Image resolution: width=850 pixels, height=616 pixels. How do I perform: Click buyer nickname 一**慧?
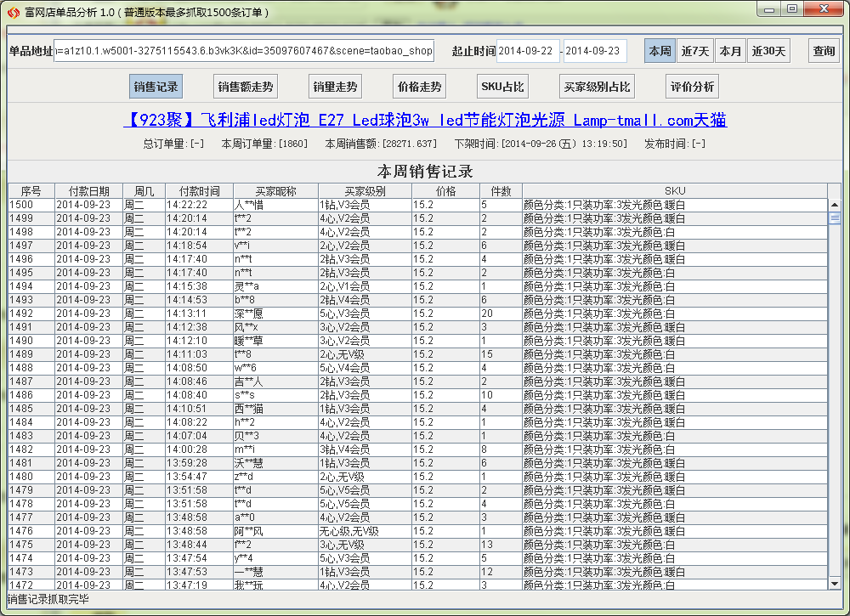275,572
